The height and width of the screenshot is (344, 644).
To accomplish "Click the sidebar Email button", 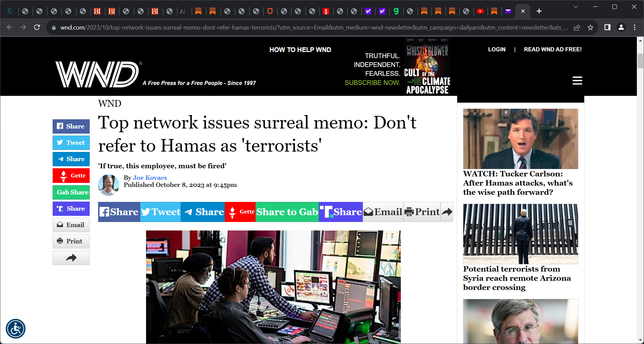I will click(71, 225).
